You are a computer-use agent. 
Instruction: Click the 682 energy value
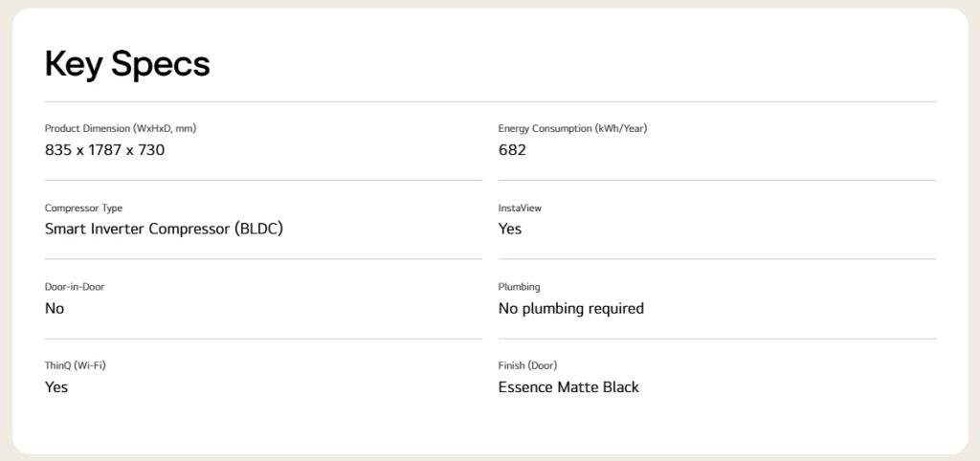[x=512, y=149]
